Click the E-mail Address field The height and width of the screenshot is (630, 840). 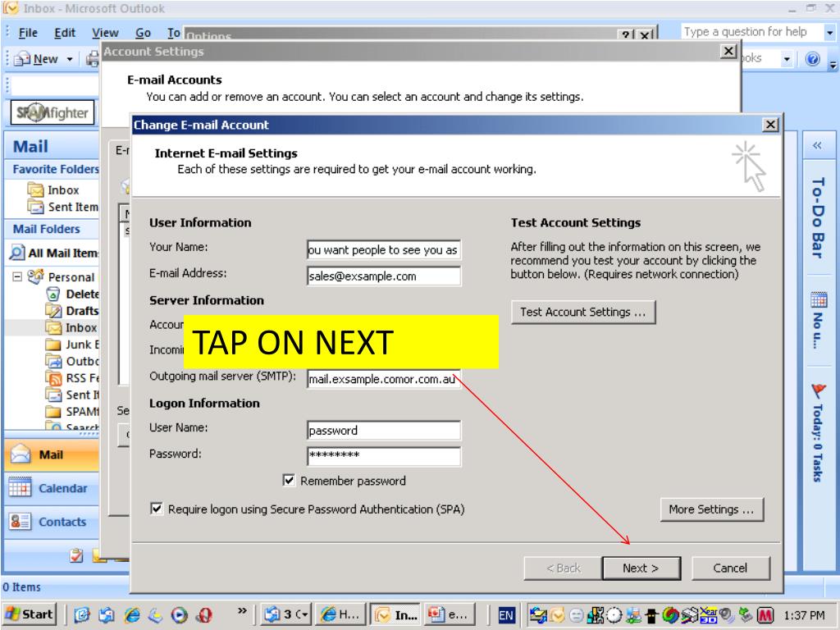384,276
